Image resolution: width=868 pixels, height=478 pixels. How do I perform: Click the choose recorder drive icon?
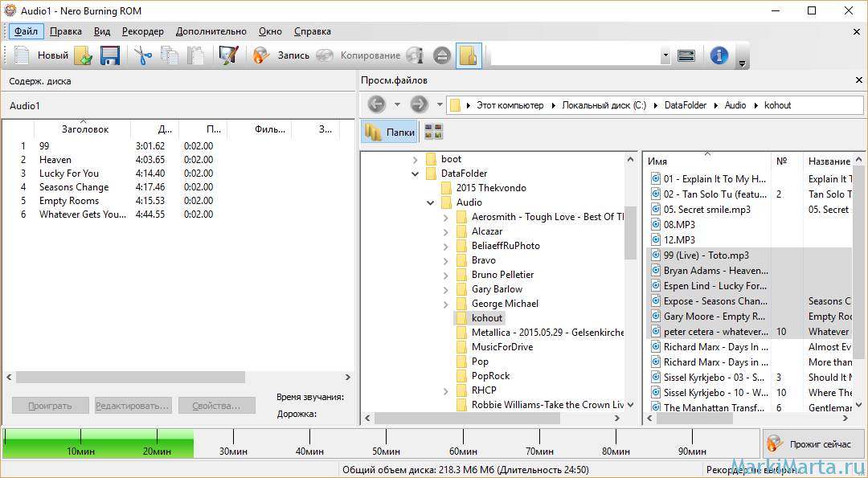pos(686,55)
